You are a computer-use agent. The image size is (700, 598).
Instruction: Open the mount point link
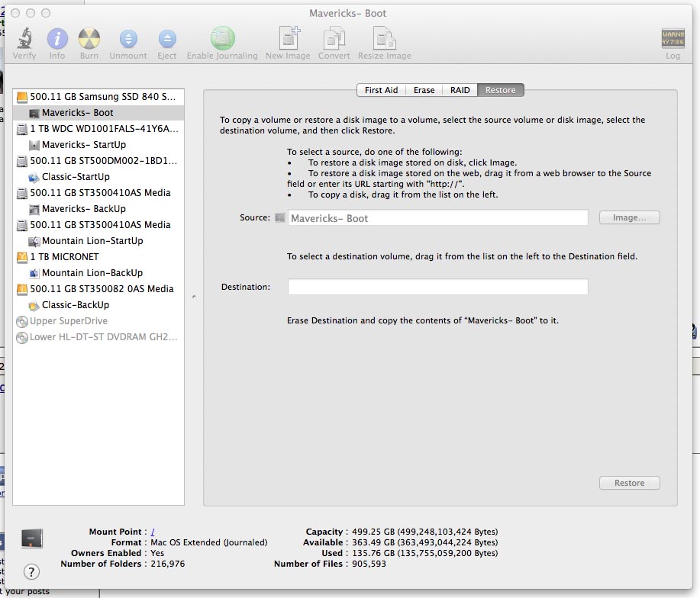tap(153, 532)
